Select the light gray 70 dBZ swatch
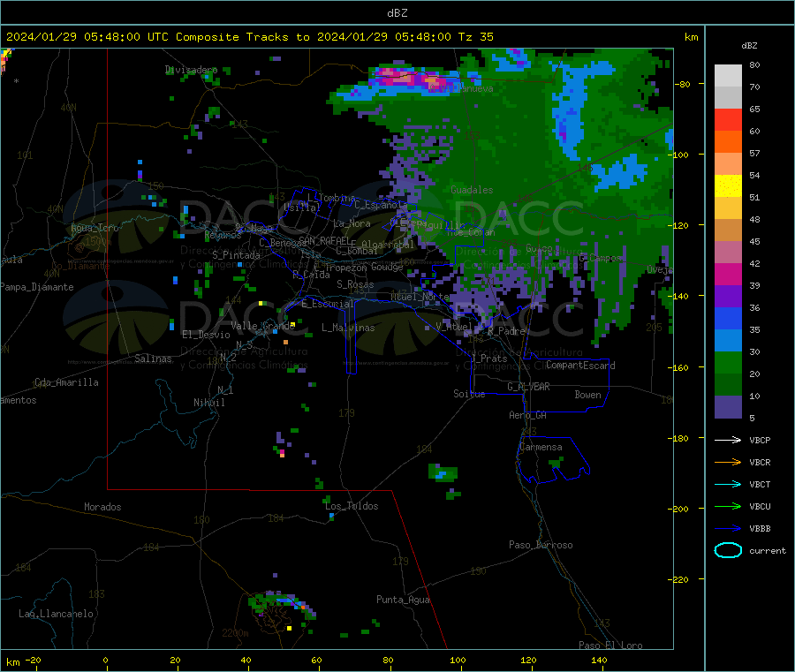 (728, 76)
